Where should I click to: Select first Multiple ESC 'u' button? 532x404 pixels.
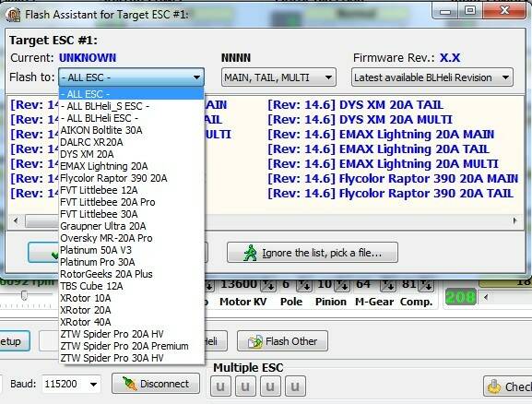pos(220,386)
